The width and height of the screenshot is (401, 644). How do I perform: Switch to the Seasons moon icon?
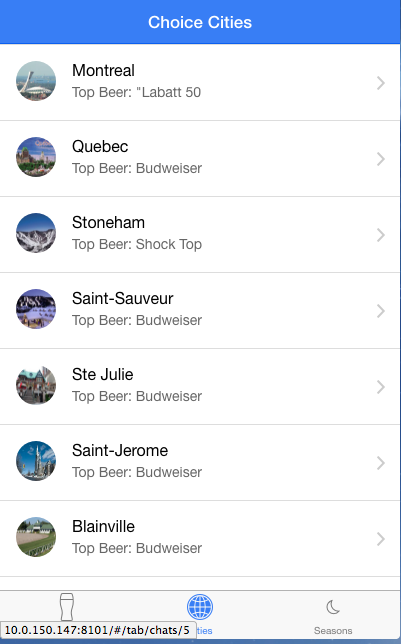tap(333, 607)
